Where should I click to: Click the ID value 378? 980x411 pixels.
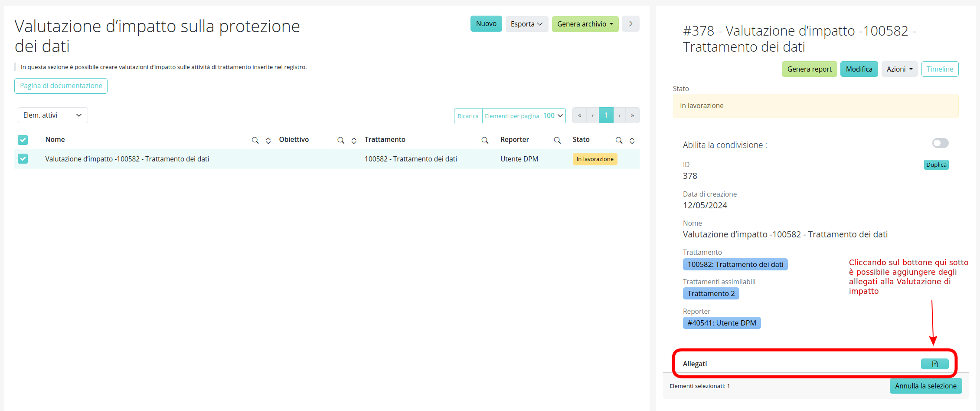point(690,176)
